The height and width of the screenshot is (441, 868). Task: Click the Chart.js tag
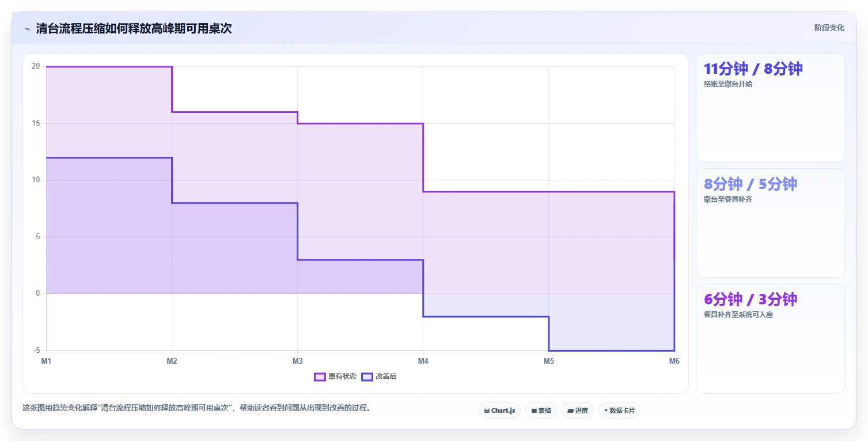[499, 410]
